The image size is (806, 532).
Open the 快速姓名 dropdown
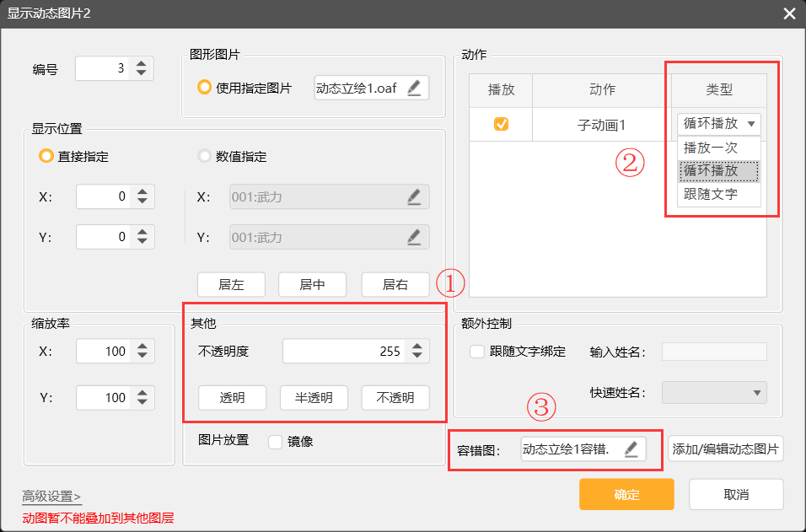point(713,392)
